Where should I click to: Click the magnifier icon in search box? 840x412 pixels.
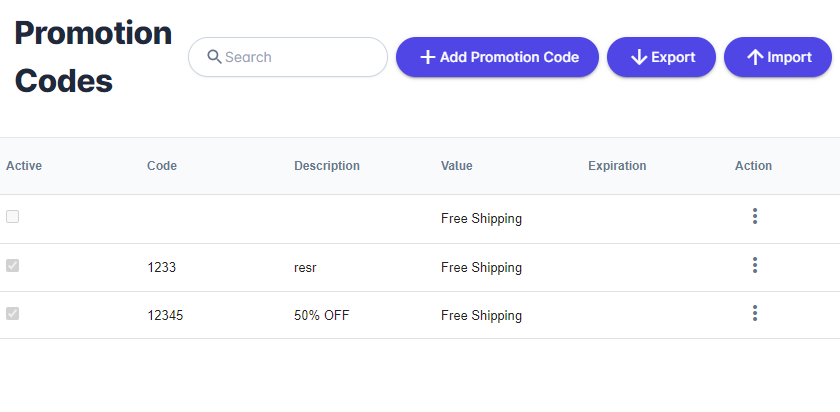(214, 57)
